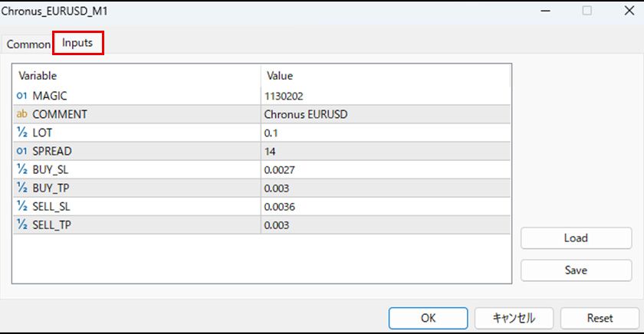Viewport: 644px width, 334px height.
Task: Click the double type icon beside SELL_TP
Action: tap(21, 225)
